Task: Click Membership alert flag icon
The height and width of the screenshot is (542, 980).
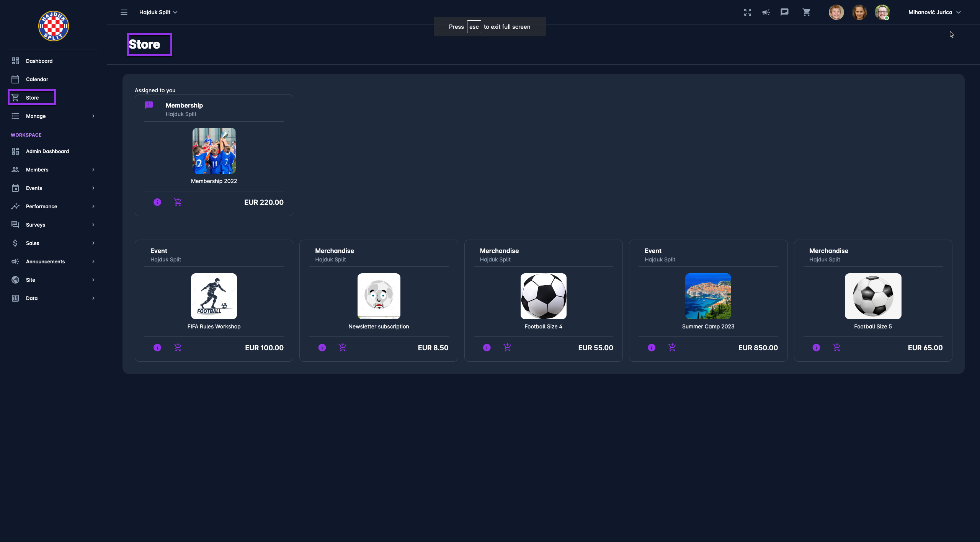Action: point(149,105)
